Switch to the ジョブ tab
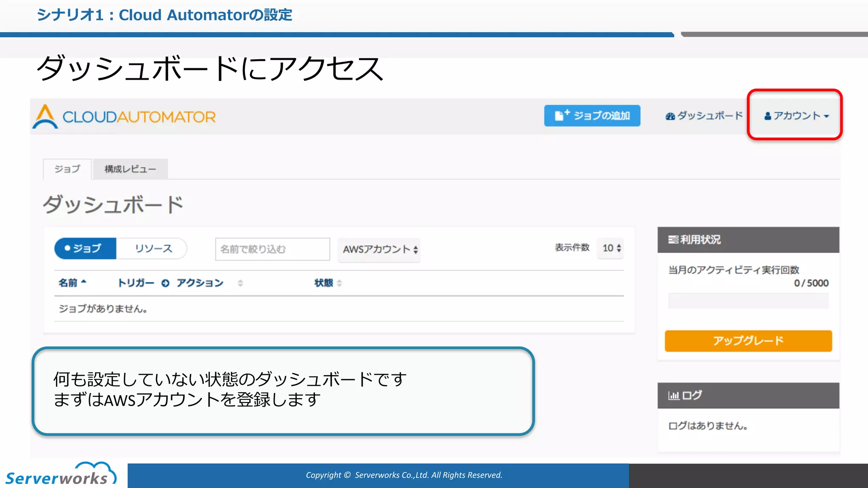Viewport: 868px width, 488px height. [67, 169]
